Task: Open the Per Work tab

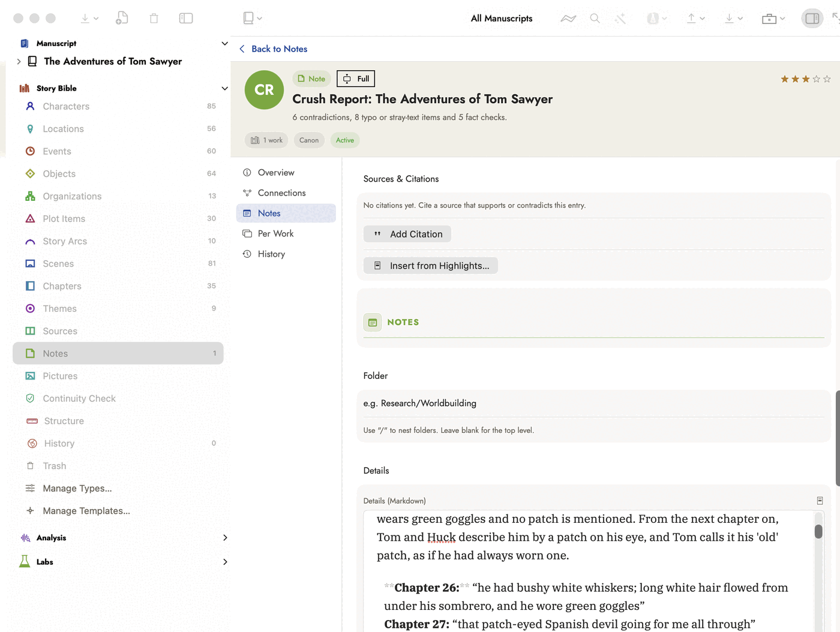Action: [286, 234]
